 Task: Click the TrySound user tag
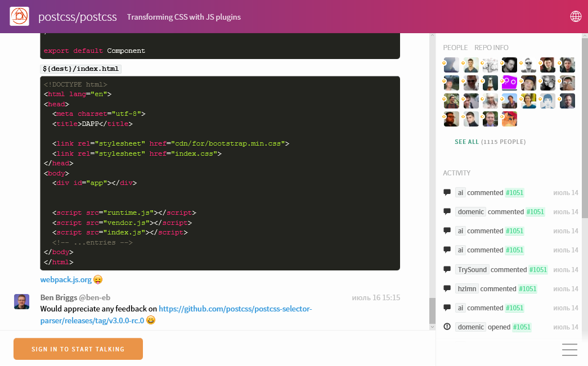tap(472, 269)
